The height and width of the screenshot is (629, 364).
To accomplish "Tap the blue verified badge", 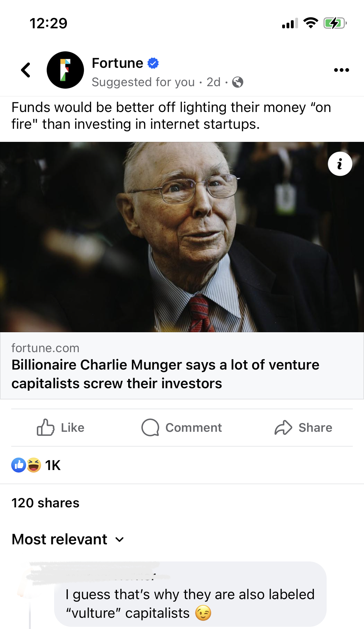I will pyautogui.click(x=153, y=63).
